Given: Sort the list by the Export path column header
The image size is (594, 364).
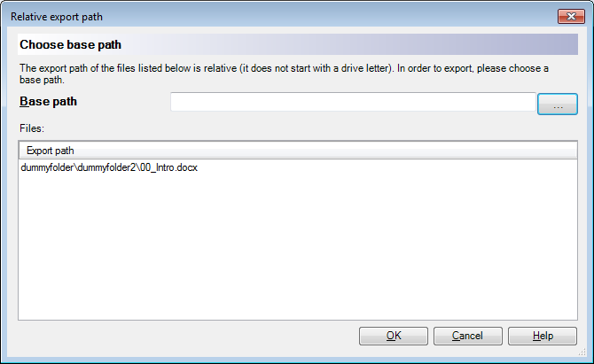Looking at the screenshot, I should 298,151.
